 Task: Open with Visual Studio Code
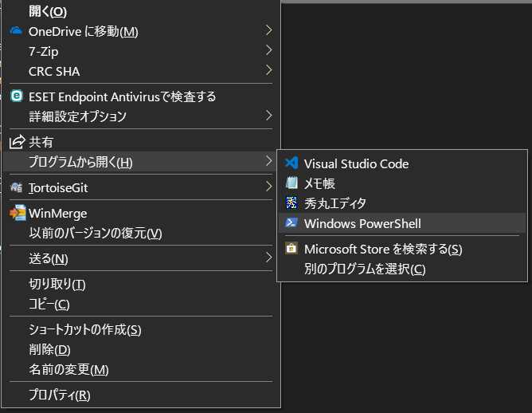coord(402,163)
